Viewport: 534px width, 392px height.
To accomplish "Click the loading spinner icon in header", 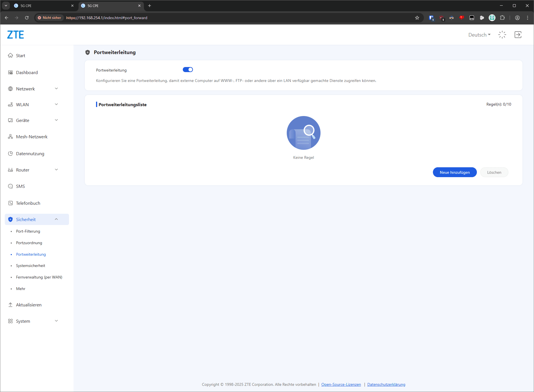I will tap(502, 35).
